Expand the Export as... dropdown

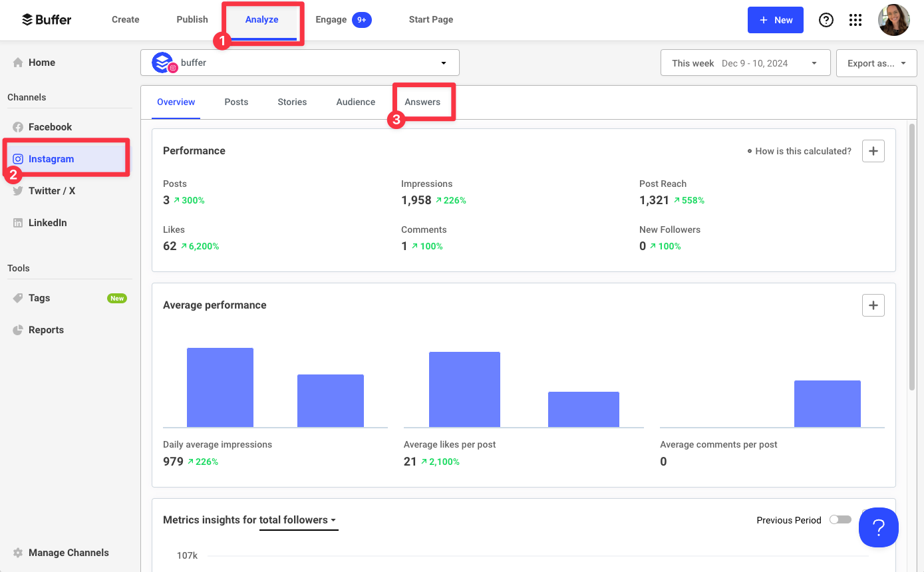(876, 62)
